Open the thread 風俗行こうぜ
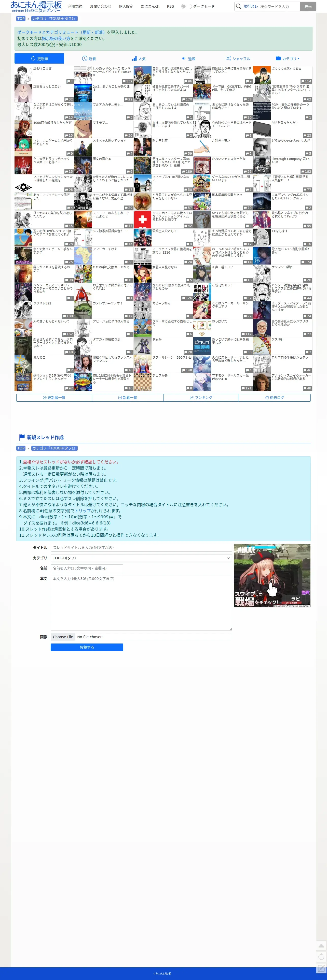Viewport: 327px width, 980px height. tap(44, 75)
